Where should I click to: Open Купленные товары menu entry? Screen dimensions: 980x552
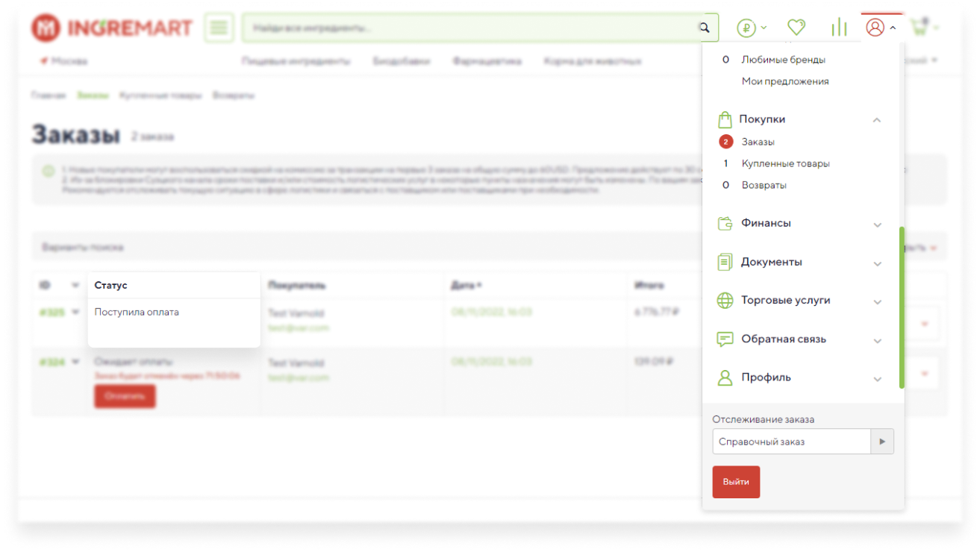(785, 163)
